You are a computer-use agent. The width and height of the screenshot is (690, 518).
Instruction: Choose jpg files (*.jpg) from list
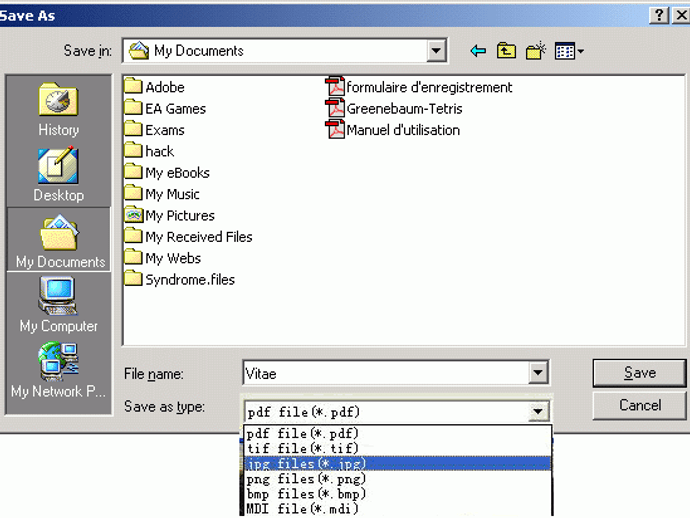click(x=398, y=463)
